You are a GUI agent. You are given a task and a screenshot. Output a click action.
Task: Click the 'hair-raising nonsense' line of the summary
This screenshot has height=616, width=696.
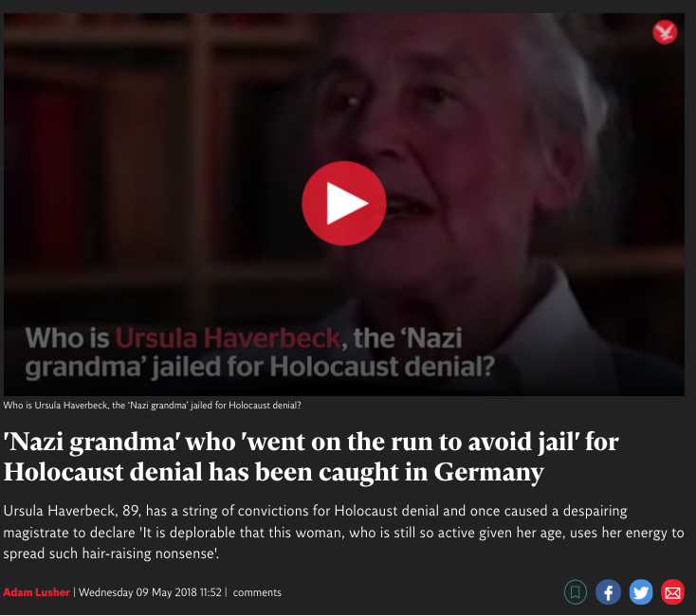[111, 553]
